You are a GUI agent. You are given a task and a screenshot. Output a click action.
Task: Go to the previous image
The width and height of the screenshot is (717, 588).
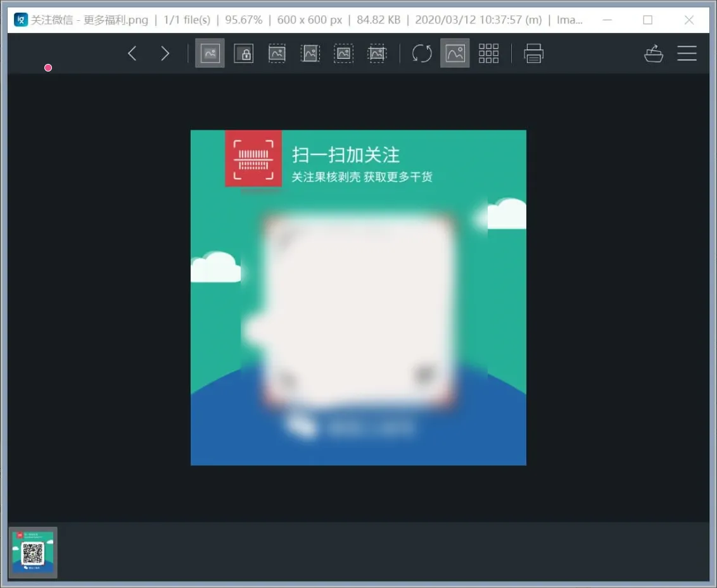point(132,53)
